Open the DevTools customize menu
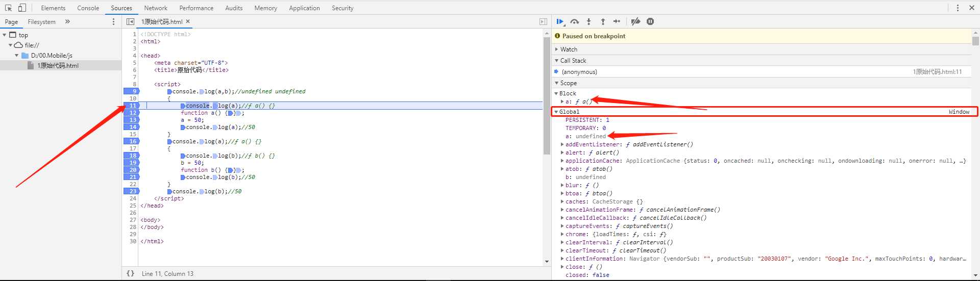This screenshot has width=980, height=281. tap(958, 8)
